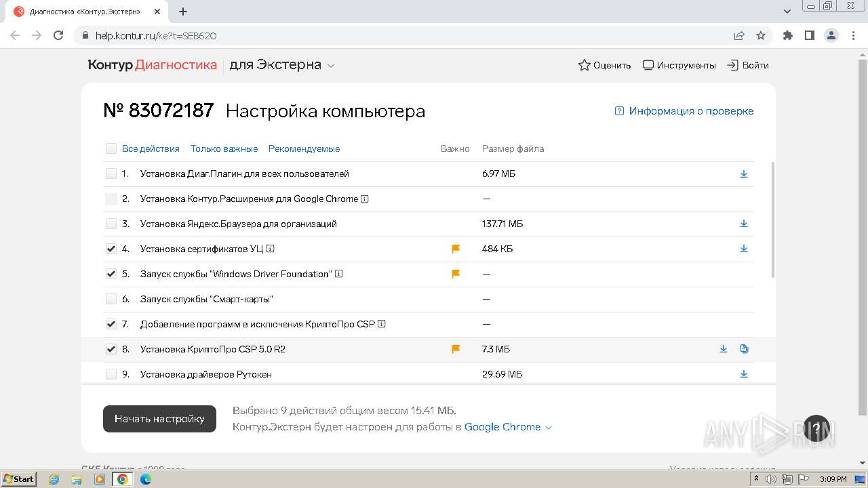
Task: Click Запуск службы Смарт-карты text
Action: click(207, 299)
